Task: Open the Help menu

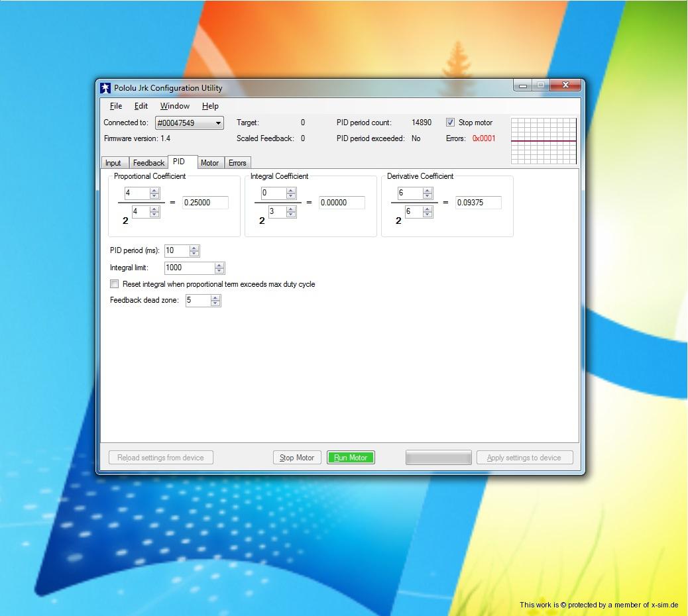Action: pos(210,106)
